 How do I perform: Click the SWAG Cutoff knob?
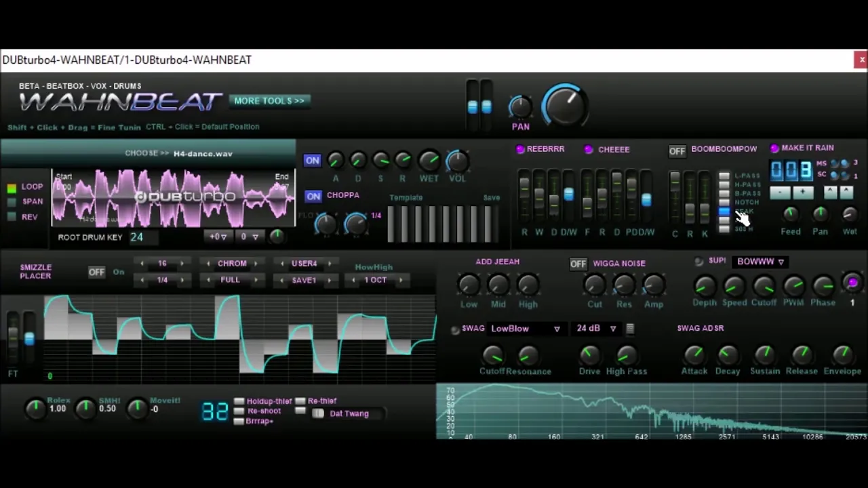492,354
